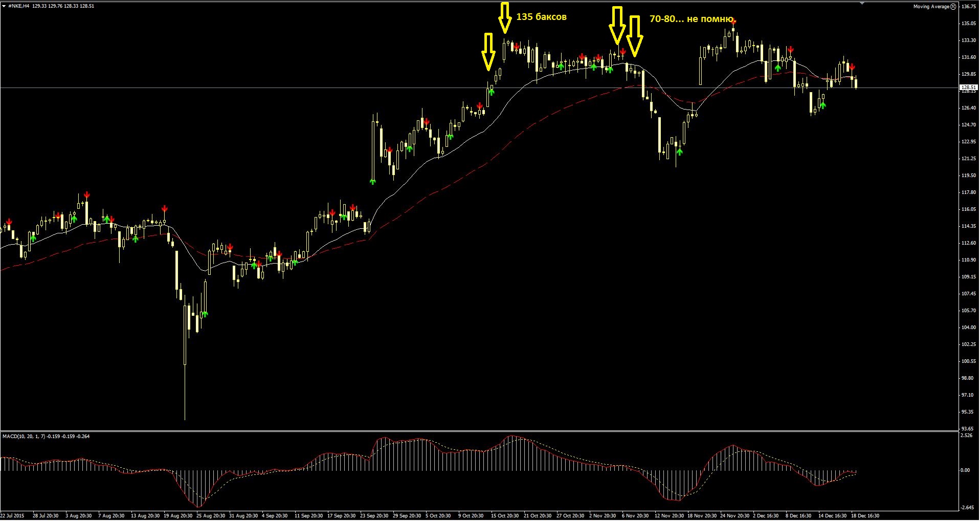This screenshot has height=521, width=980.
Task: Click the 19 Aug 20:30 time label
Action: 178,516
